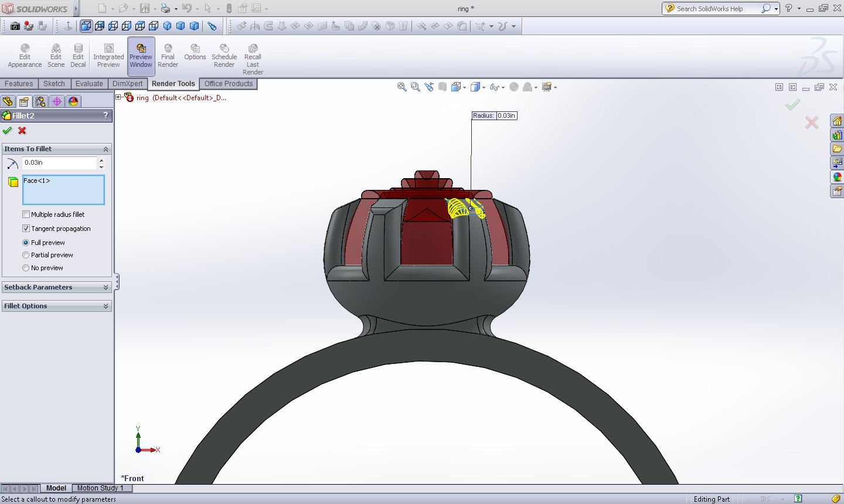Click the Edit Appearance tool
This screenshot has height=504, width=844.
[25, 56]
